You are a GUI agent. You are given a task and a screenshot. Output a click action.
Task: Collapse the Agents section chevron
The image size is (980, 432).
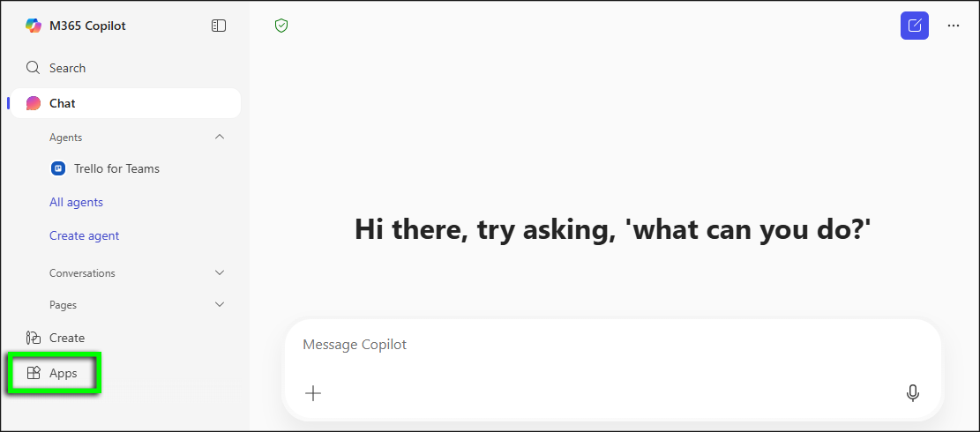[220, 137]
